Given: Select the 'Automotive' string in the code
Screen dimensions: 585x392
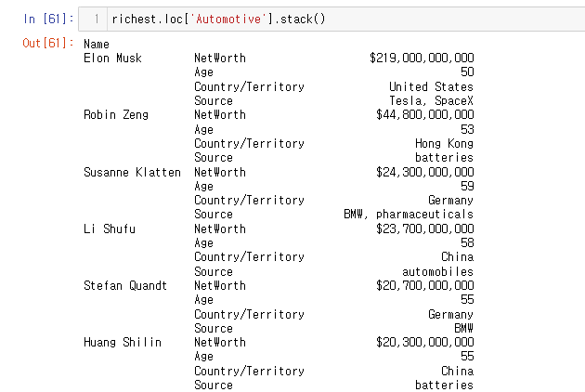Looking at the screenshot, I should click(228, 19).
